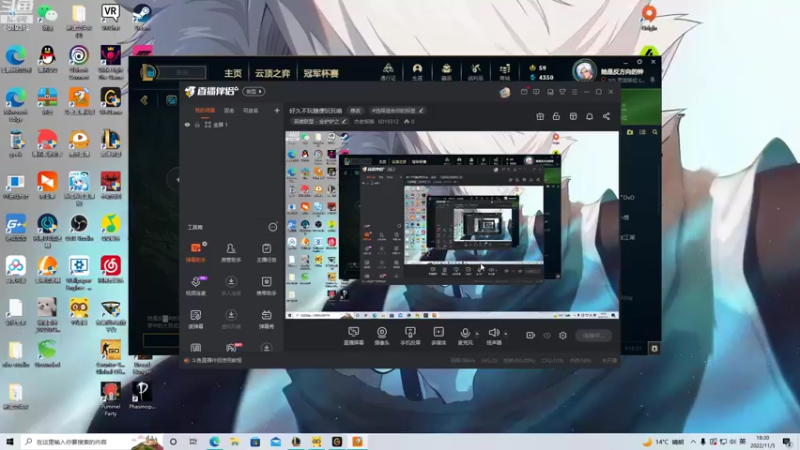Add a 摄像头 camera source

382,336
